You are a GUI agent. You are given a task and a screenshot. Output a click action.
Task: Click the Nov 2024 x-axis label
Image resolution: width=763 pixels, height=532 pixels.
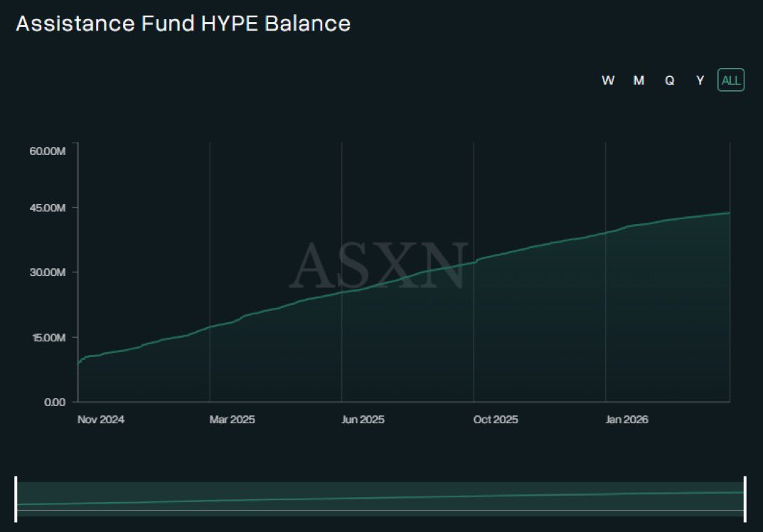pos(101,420)
